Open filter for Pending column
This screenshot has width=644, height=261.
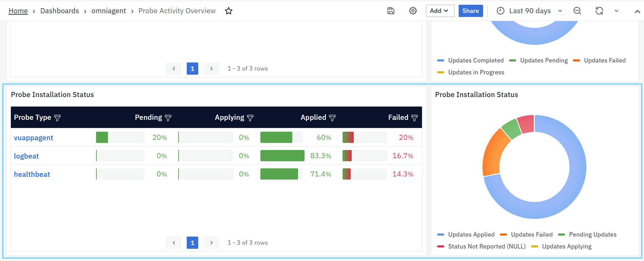pyautogui.click(x=168, y=118)
